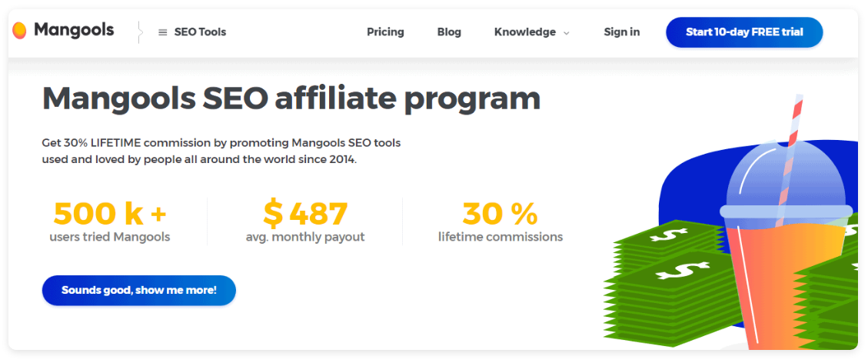Click the Knowledge menu item

click(x=525, y=32)
